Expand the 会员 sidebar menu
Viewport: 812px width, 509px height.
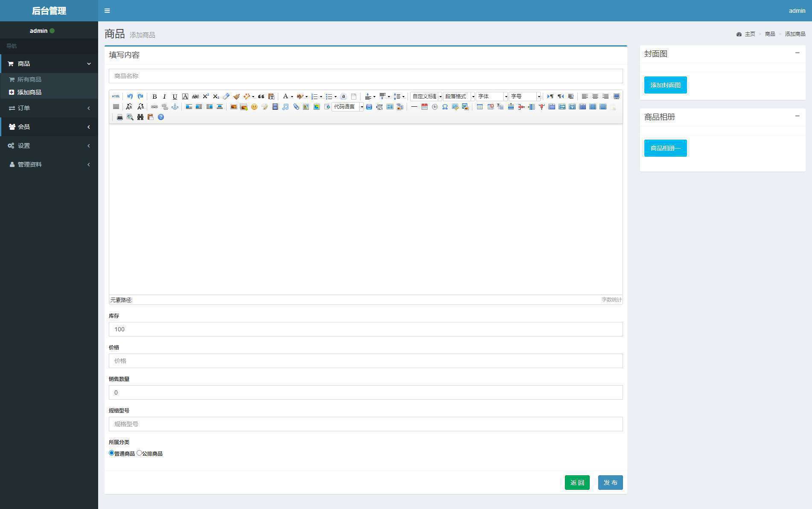[x=49, y=127]
